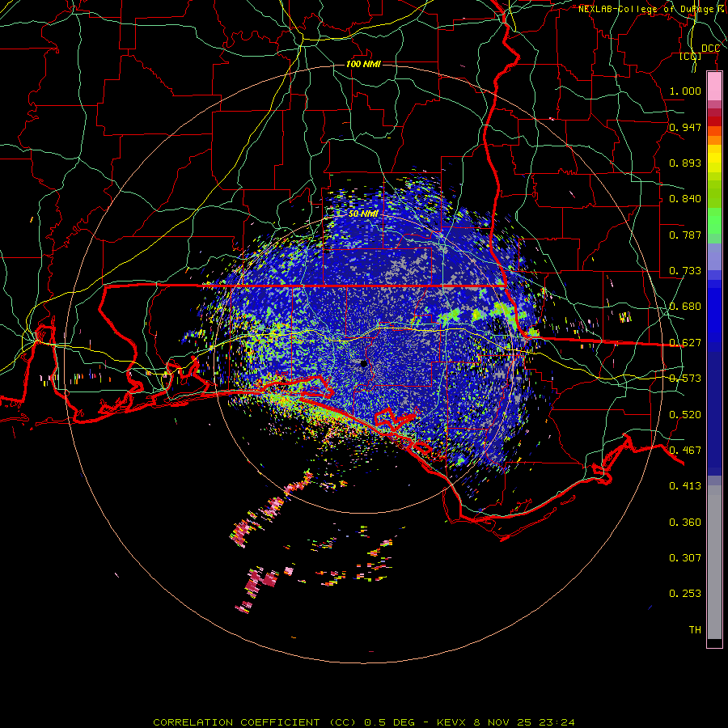Select the 0.733 legend value
This screenshot has height=728, width=728.
click(x=685, y=271)
